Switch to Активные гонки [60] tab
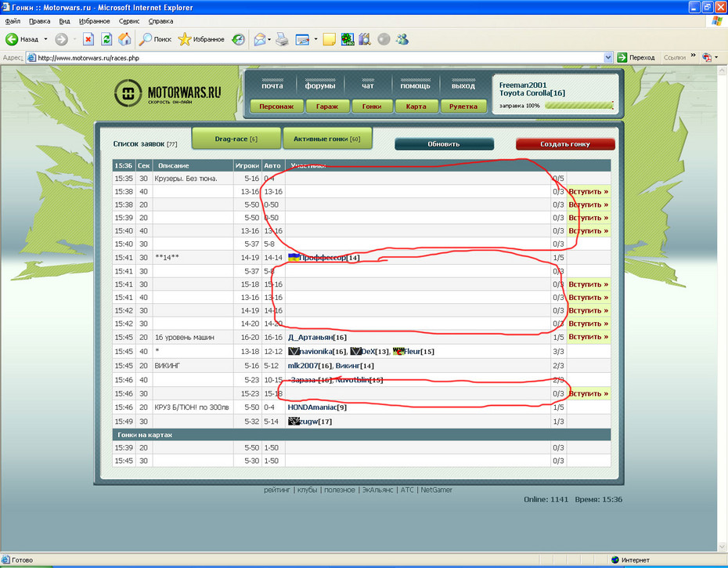Screen dimensions: 728x568 click(327, 139)
